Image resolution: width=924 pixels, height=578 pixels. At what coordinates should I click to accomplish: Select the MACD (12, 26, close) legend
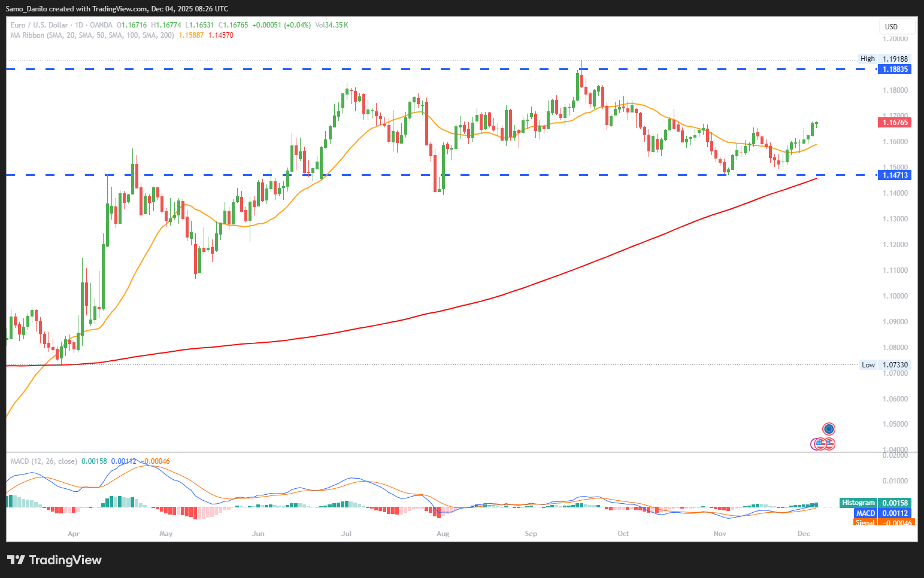44,461
